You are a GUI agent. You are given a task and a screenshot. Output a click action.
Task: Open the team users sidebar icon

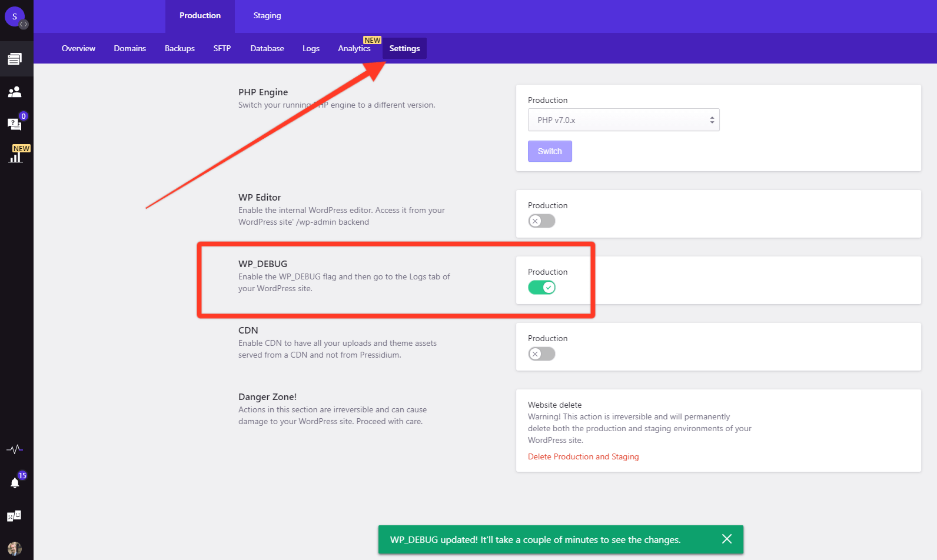click(15, 92)
